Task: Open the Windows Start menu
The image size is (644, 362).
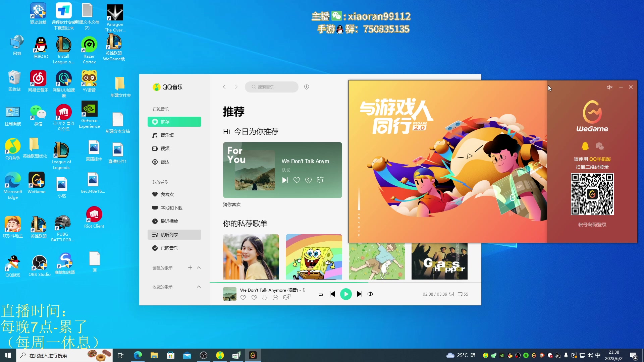Action: 8,355
